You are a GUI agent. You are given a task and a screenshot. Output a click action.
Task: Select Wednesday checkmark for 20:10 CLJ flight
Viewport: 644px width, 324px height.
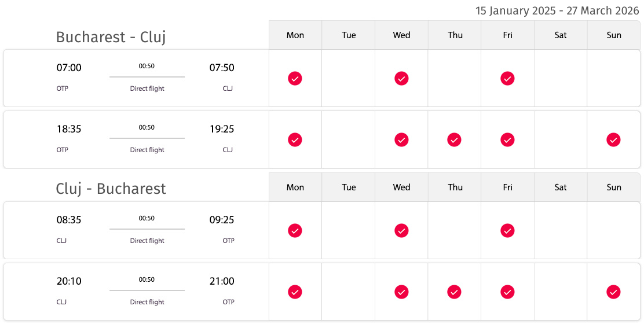(x=401, y=292)
